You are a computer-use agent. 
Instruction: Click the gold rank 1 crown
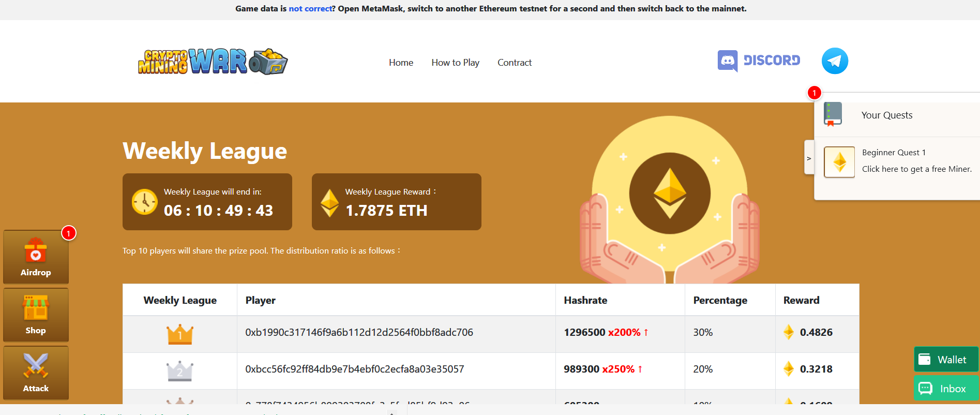[179, 334]
